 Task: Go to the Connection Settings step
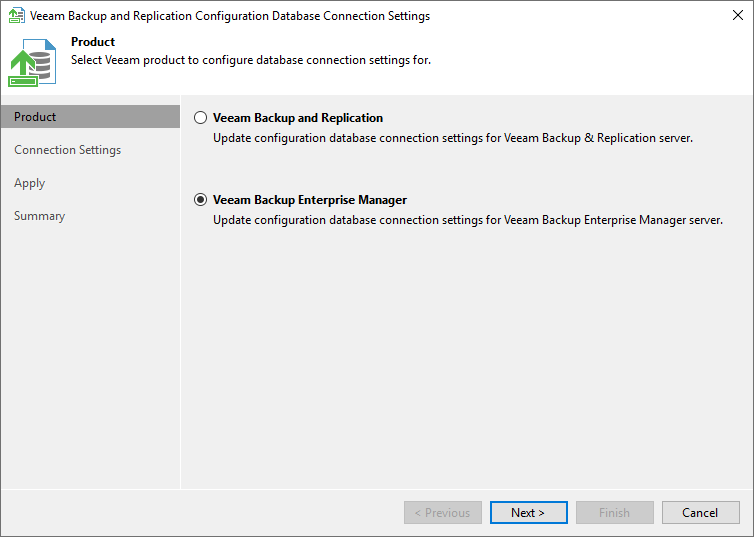[67, 150]
